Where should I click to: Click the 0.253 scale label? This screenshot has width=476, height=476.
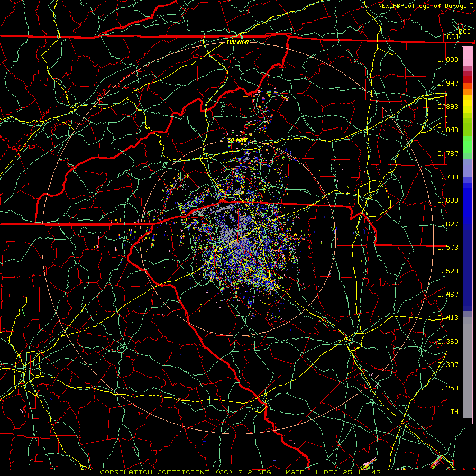(x=448, y=388)
